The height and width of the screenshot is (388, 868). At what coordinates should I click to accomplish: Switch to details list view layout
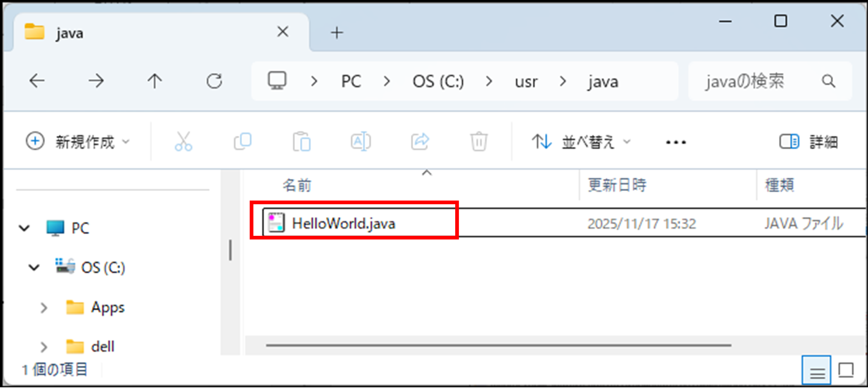click(817, 370)
